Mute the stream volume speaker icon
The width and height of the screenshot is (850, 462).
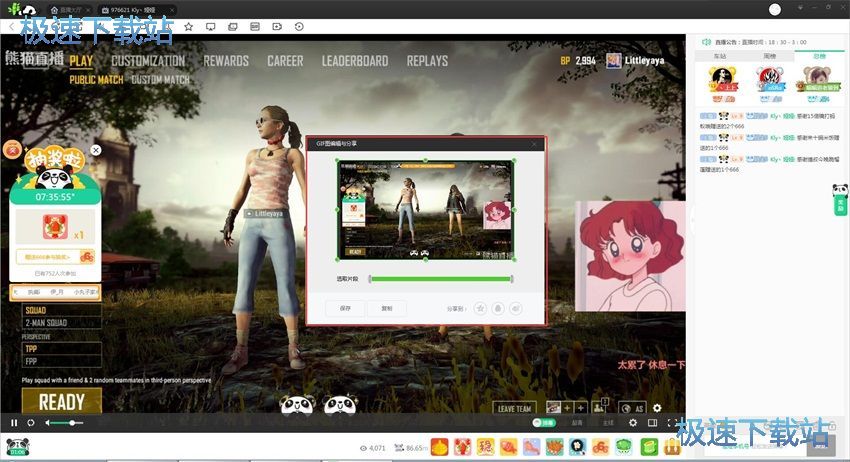click(48, 422)
